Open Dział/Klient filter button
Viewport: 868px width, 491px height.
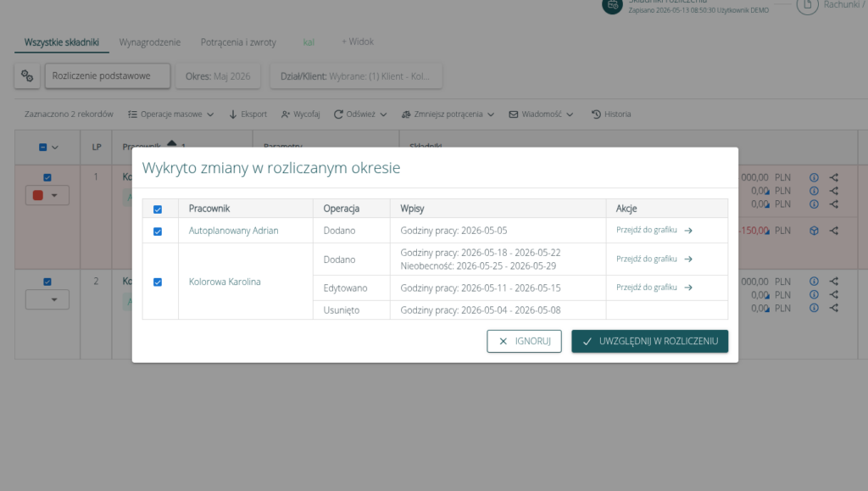(356, 76)
